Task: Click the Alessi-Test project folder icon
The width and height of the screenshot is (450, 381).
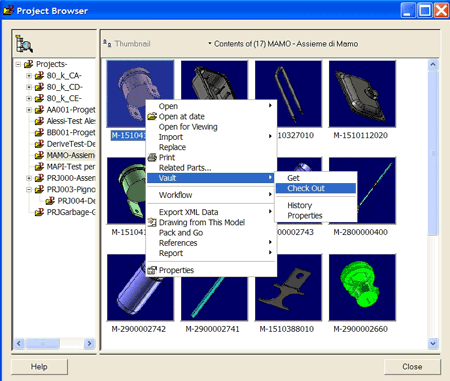Action: pos(39,121)
